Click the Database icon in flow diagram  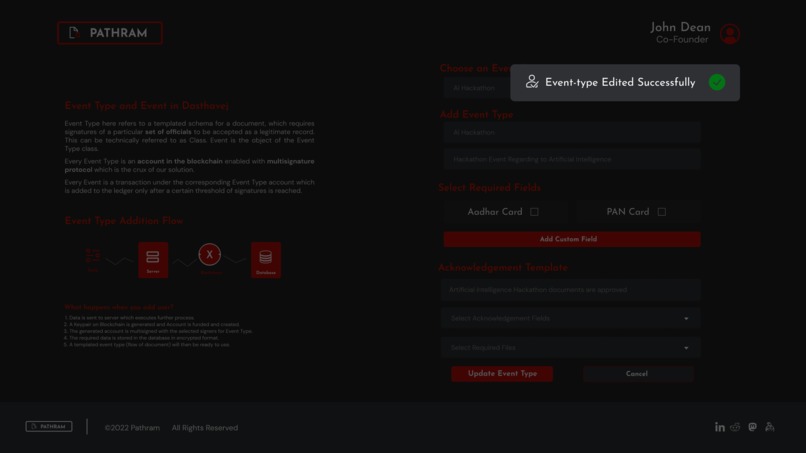266,260
